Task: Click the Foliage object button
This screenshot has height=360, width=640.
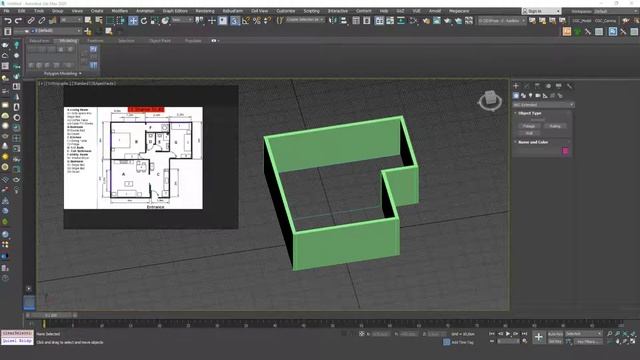Action: pos(529,126)
